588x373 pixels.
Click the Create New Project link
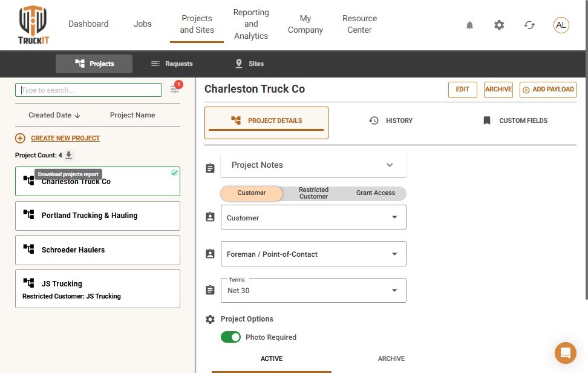65,138
